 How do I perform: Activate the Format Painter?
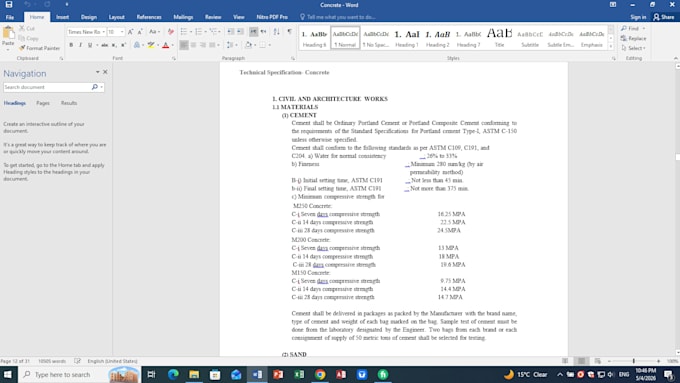pyautogui.click(x=39, y=48)
